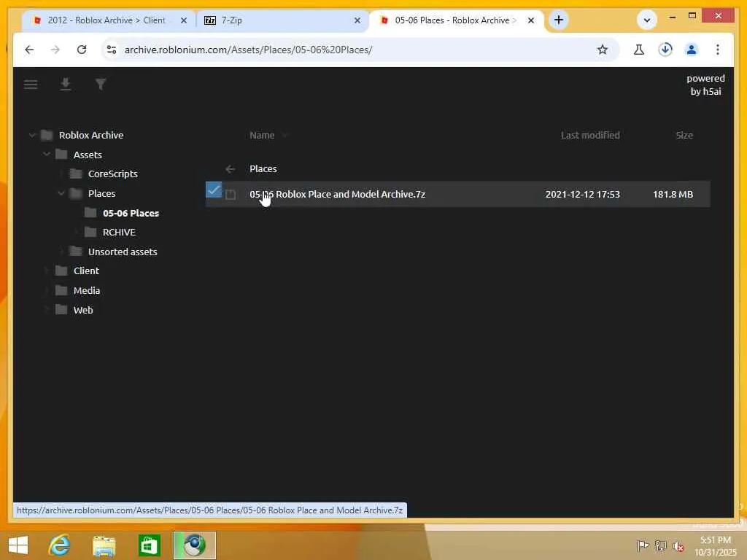This screenshot has width=747, height=560.
Task: Click the Media folder icon
Action: [x=61, y=290]
